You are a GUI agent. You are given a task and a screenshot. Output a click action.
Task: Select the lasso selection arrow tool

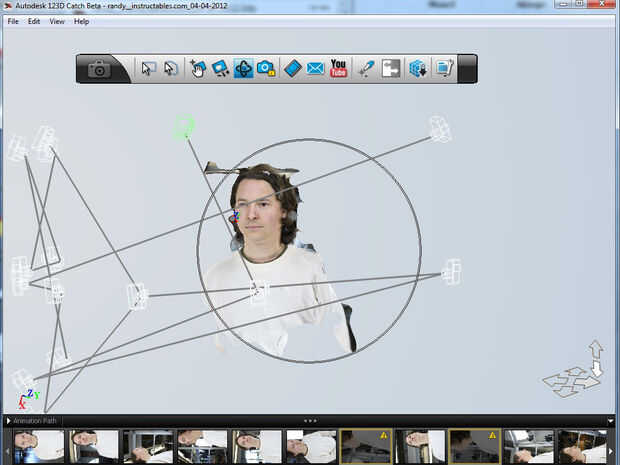tap(171, 68)
